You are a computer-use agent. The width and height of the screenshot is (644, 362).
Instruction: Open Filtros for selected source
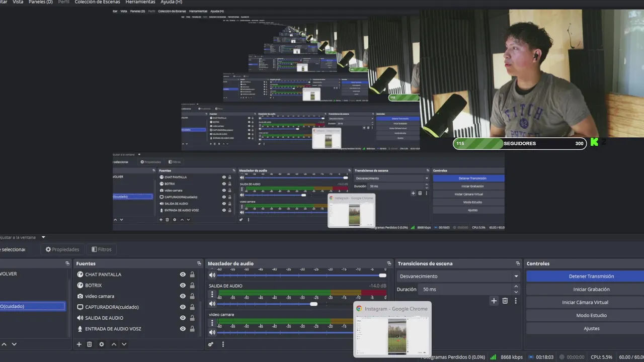click(102, 249)
